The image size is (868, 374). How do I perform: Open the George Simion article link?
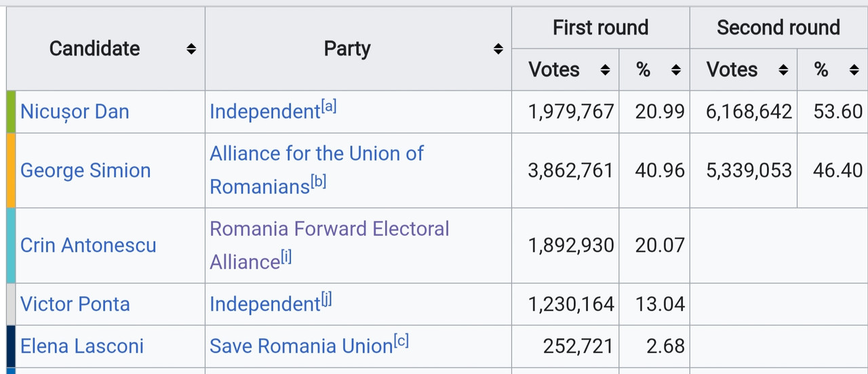pos(85,170)
